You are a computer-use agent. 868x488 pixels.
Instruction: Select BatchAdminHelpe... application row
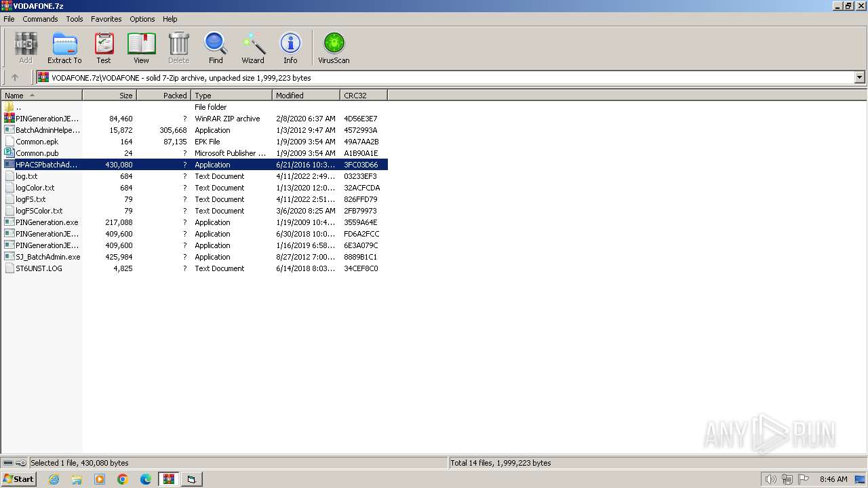195,130
